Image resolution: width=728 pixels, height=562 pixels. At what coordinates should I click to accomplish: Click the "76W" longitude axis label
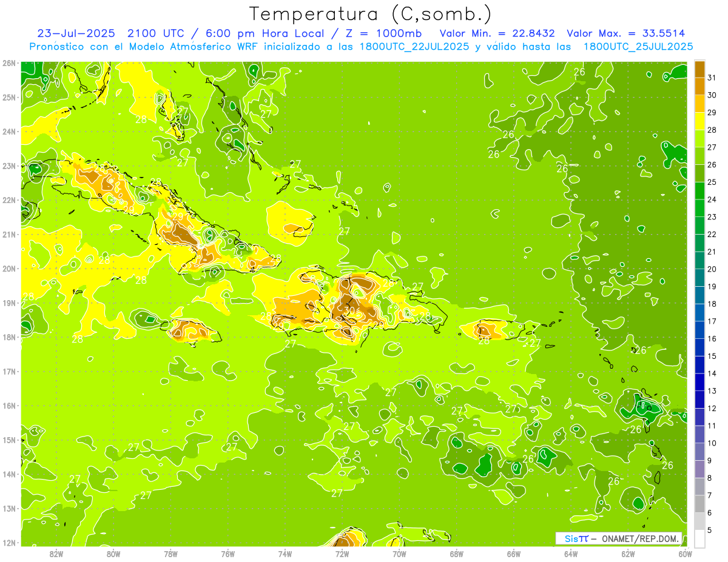point(227,554)
